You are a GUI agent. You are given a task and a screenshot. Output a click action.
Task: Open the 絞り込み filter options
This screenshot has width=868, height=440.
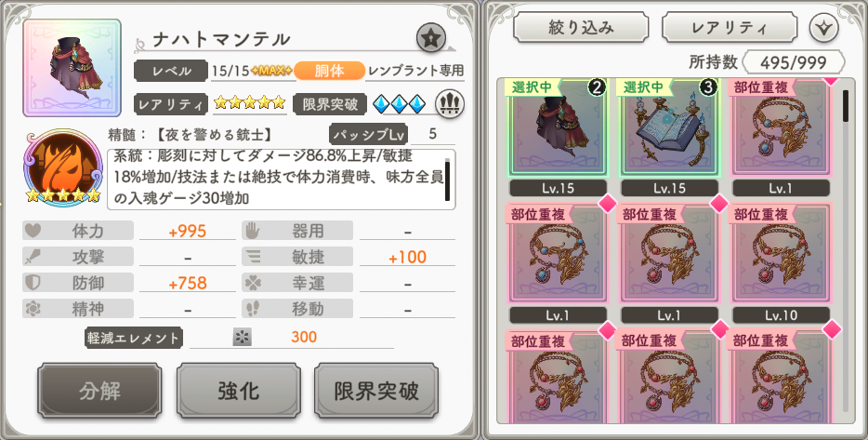[x=581, y=27]
